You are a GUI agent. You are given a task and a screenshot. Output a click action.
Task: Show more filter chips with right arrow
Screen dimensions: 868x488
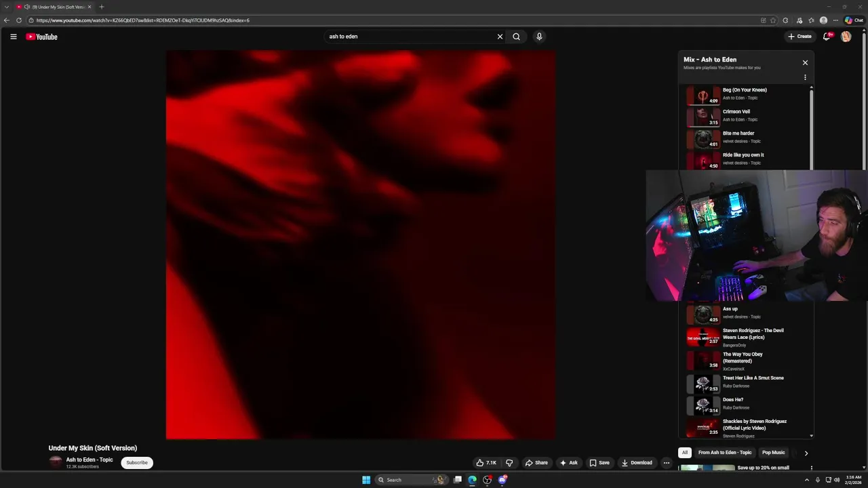(806, 453)
